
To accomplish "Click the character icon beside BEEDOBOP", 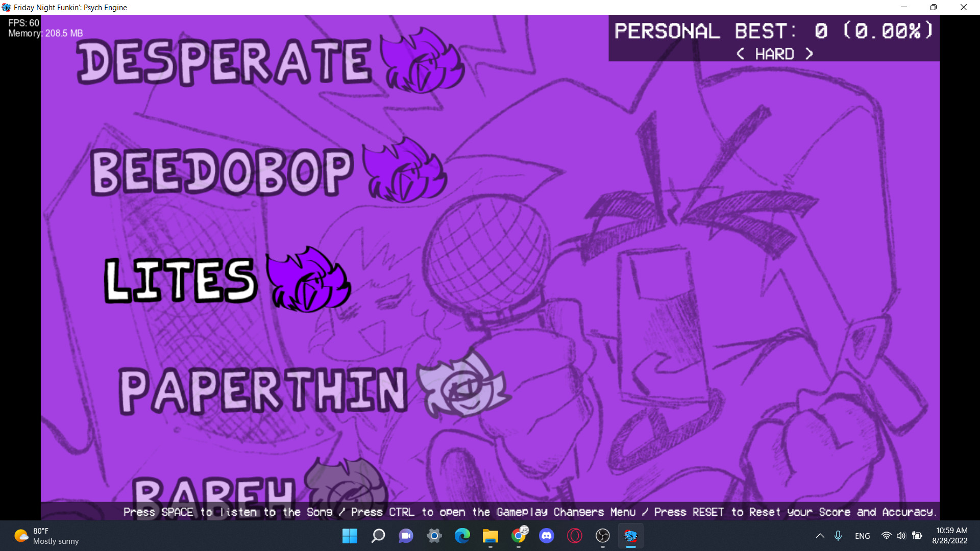I will point(405,170).
